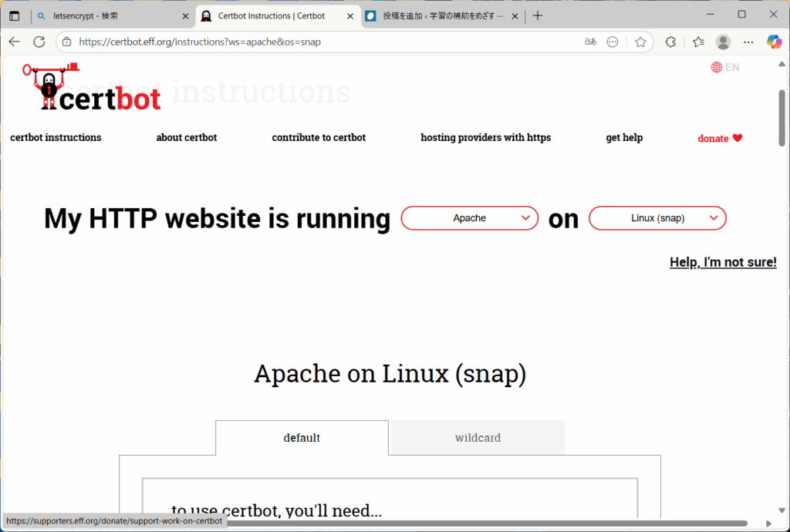Viewport: 790px width, 532px height.
Task: Click the scroll down arrow
Action: click(x=782, y=510)
